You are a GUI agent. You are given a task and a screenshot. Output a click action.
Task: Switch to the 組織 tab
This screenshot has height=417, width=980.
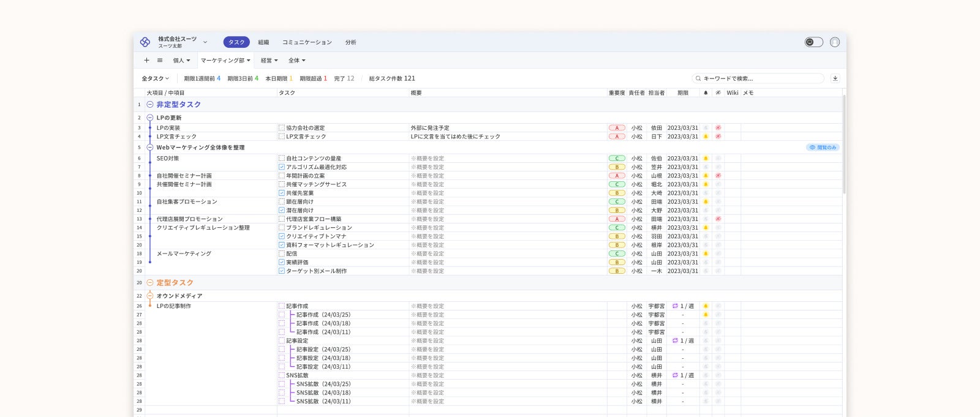click(x=263, y=42)
